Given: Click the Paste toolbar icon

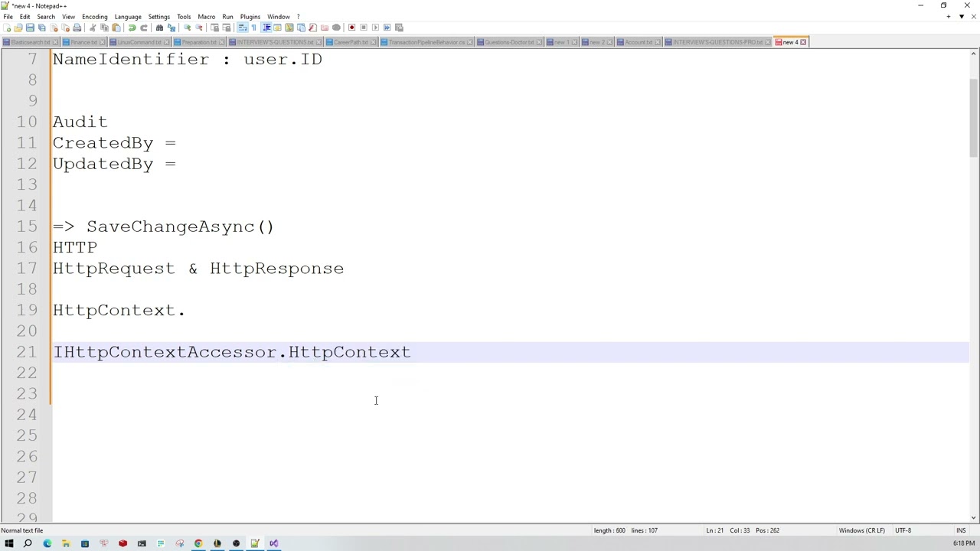Looking at the screenshot, I should tap(116, 28).
